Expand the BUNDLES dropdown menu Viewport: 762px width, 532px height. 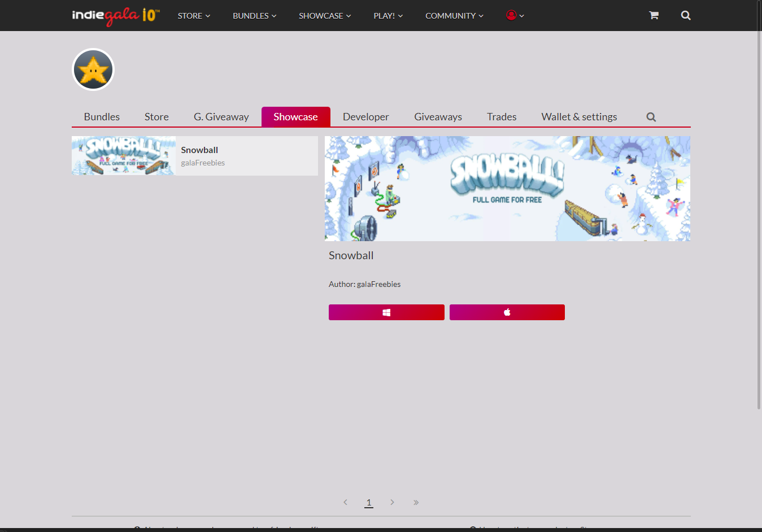pyautogui.click(x=255, y=16)
